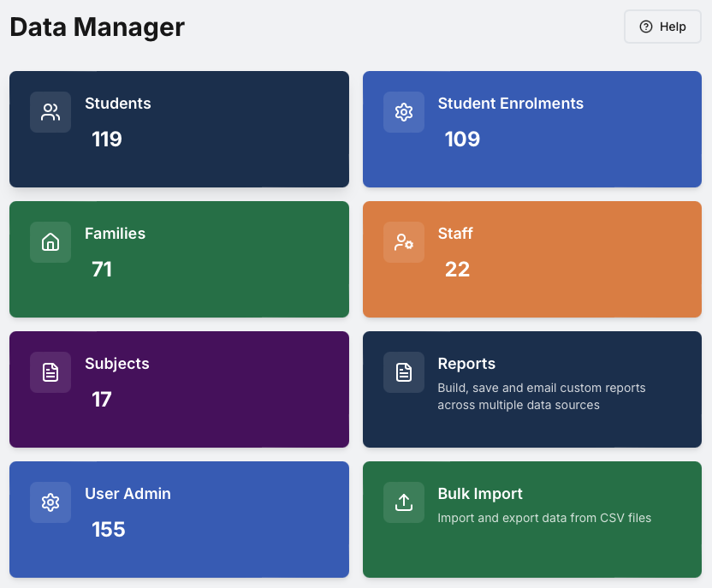Open Bulk Import CSV description
The height and width of the screenshot is (588, 712).
coord(544,518)
